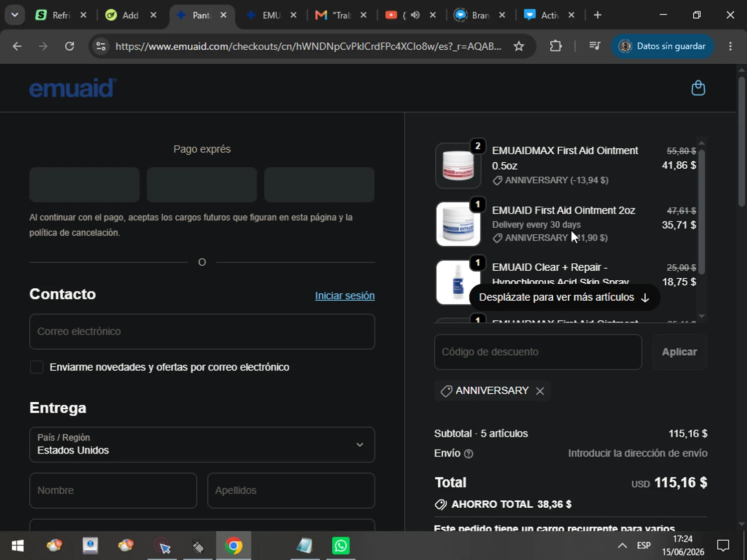View site information icon in address bar
Image resolution: width=747 pixels, height=560 pixels.
tap(101, 46)
